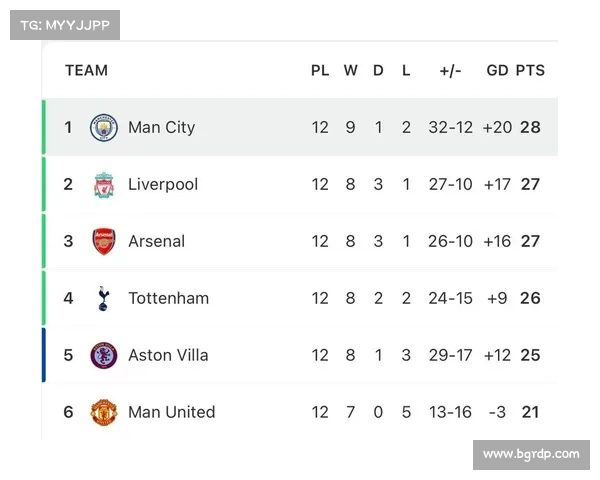Click the Aston Villa club crest
Image resolution: width=600 pixels, height=480 pixels.
coord(104,355)
